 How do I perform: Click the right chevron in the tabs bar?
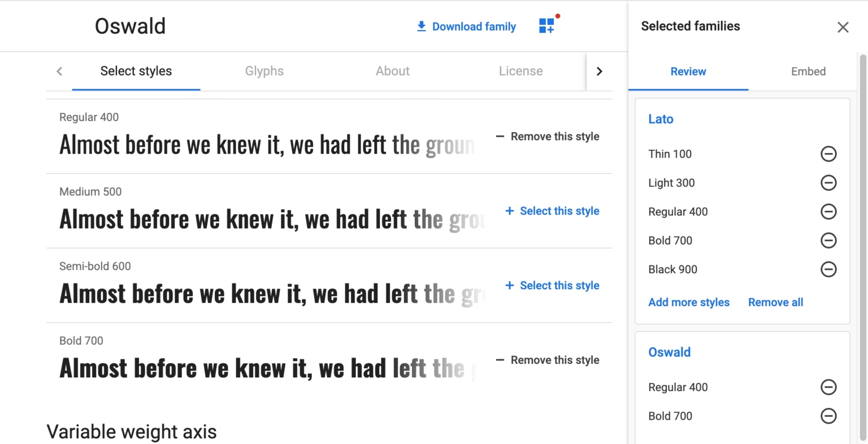600,71
